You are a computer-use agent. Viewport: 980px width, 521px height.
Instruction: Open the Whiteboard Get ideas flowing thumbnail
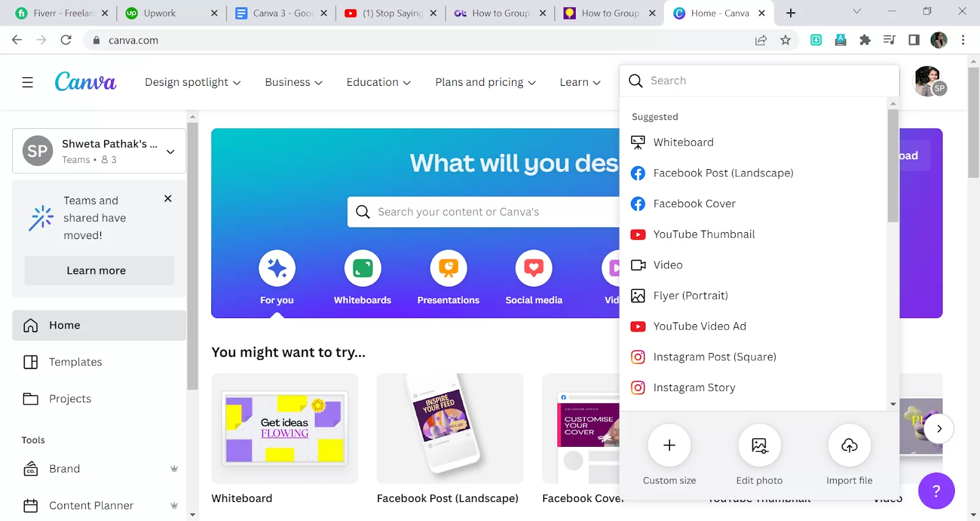coord(285,428)
